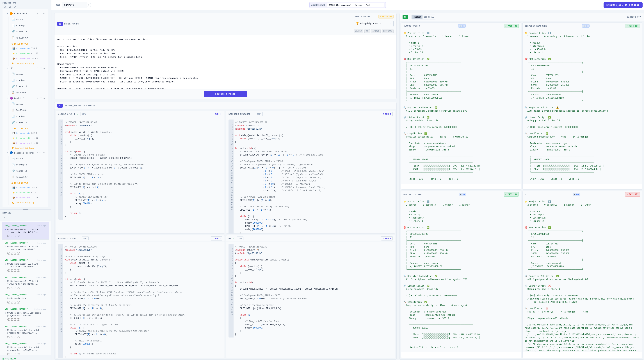Click the info icon next to the MODE dropdown

click(89, 5)
